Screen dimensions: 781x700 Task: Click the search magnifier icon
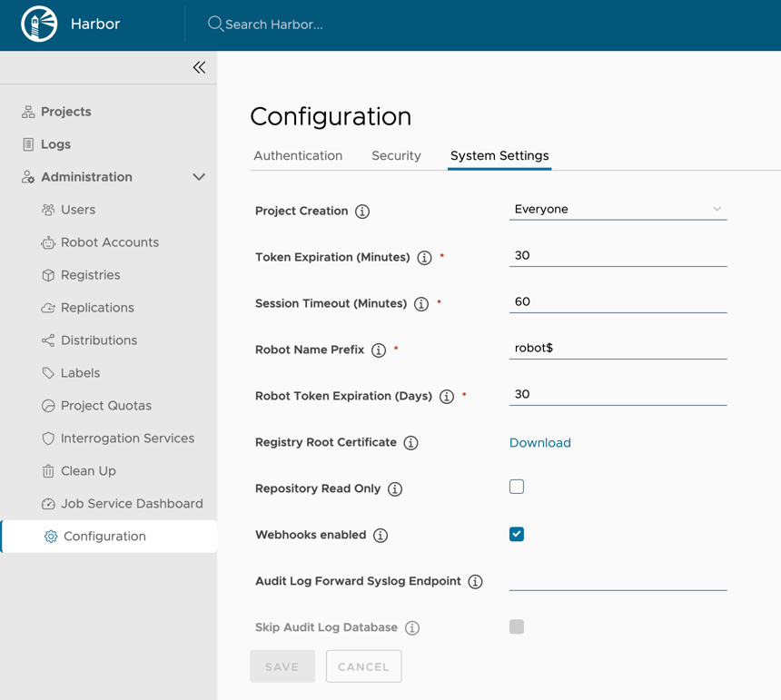[215, 24]
